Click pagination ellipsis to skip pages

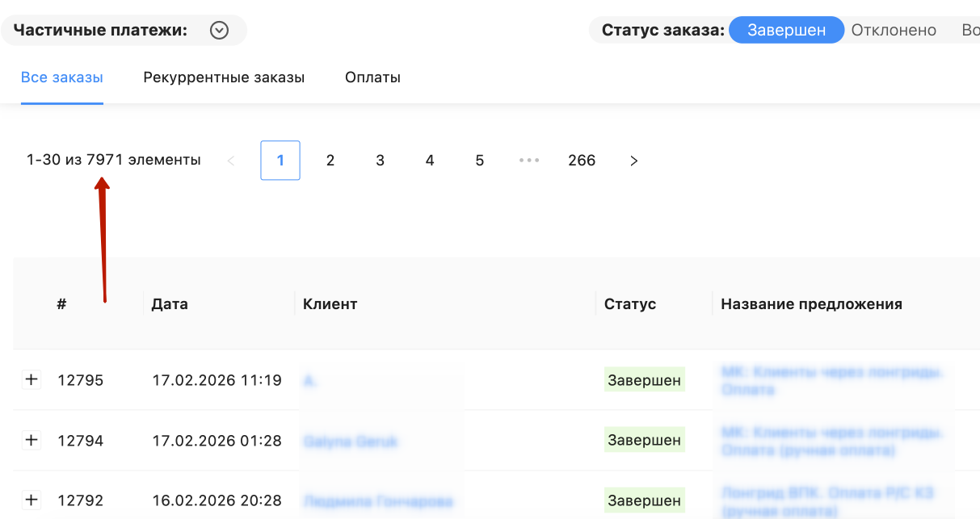pyautogui.click(x=529, y=161)
